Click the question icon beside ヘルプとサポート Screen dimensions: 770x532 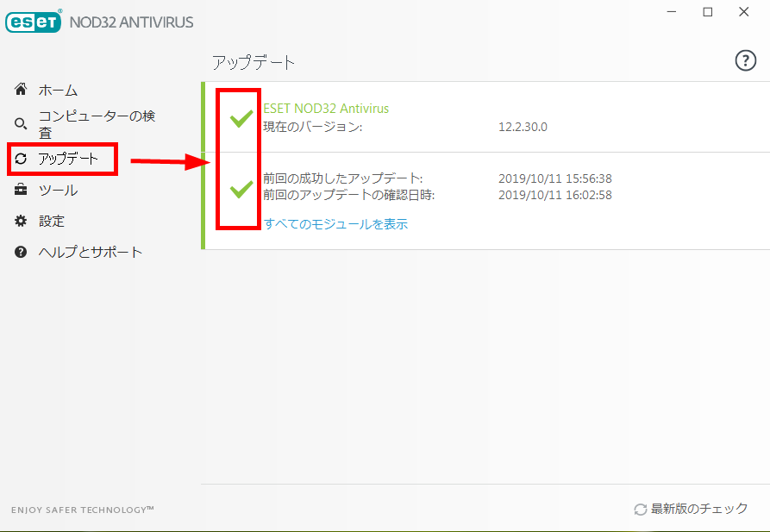(x=21, y=252)
